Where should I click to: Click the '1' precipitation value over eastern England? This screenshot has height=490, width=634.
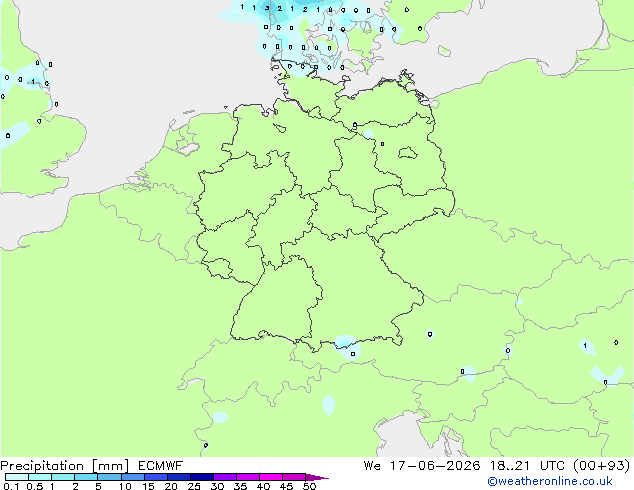point(33,82)
